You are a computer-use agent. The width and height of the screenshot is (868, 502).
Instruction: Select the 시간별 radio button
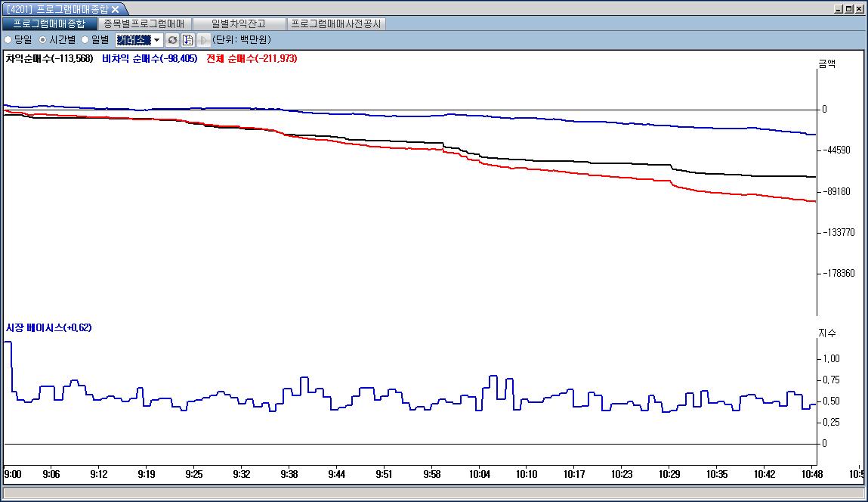click(43, 39)
